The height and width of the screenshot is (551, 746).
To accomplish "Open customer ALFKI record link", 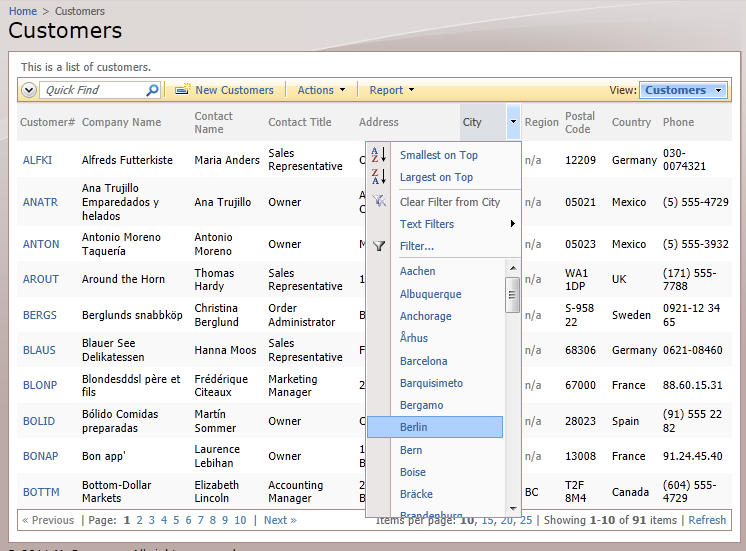I will pos(37,160).
